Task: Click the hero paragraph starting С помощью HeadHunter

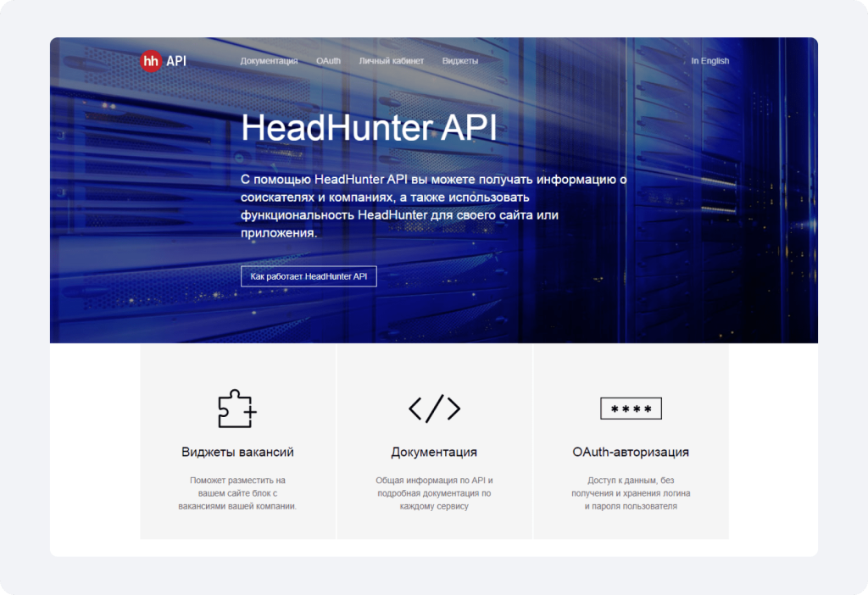Action: pos(433,206)
